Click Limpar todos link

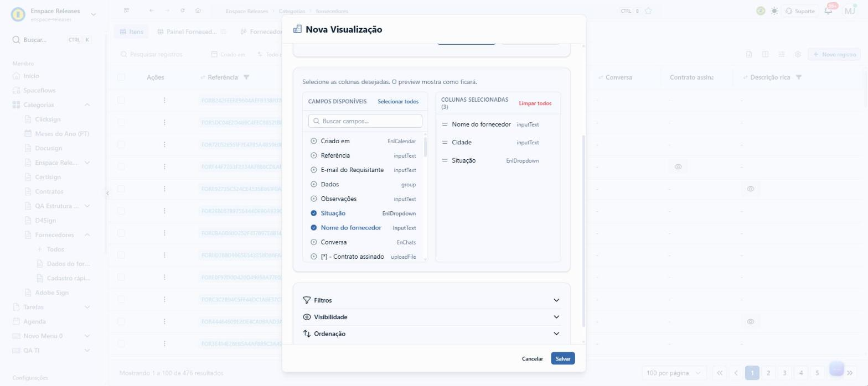point(535,103)
